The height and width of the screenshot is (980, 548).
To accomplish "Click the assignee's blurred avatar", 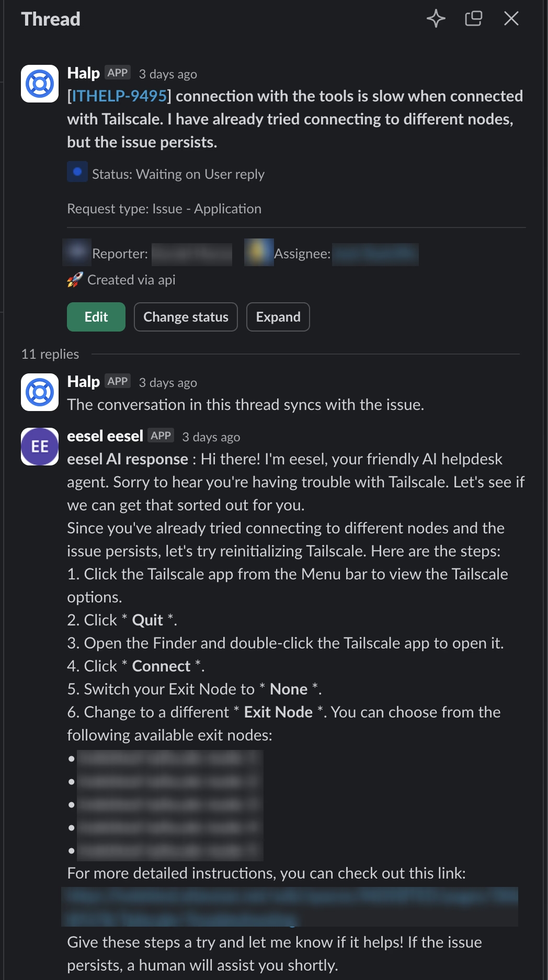I will [x=259, y=252].
